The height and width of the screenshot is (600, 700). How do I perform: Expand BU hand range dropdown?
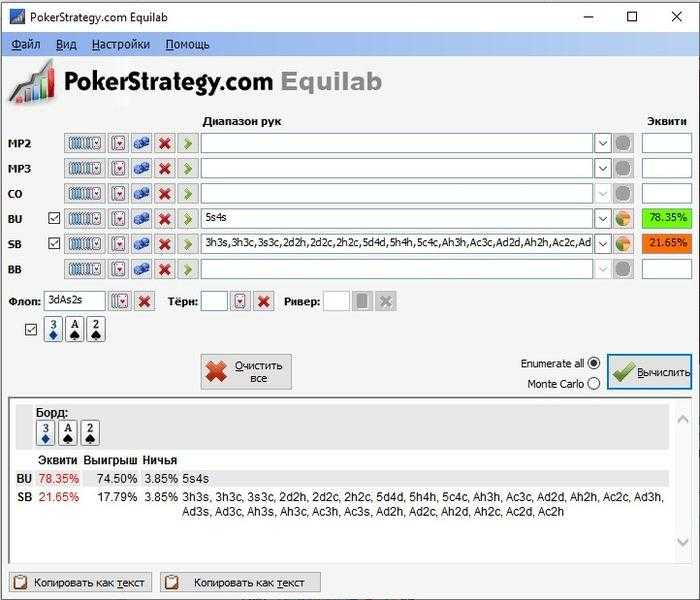603,219
